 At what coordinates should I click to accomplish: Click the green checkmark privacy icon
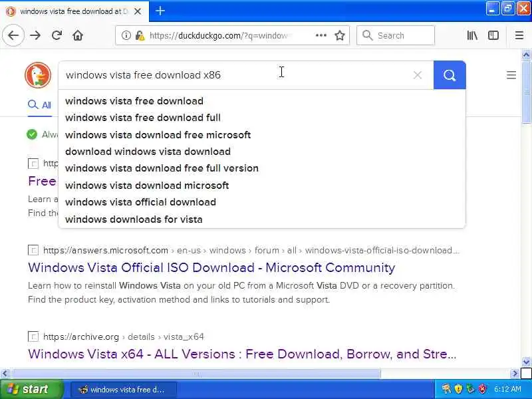click(x=32, y=134)
